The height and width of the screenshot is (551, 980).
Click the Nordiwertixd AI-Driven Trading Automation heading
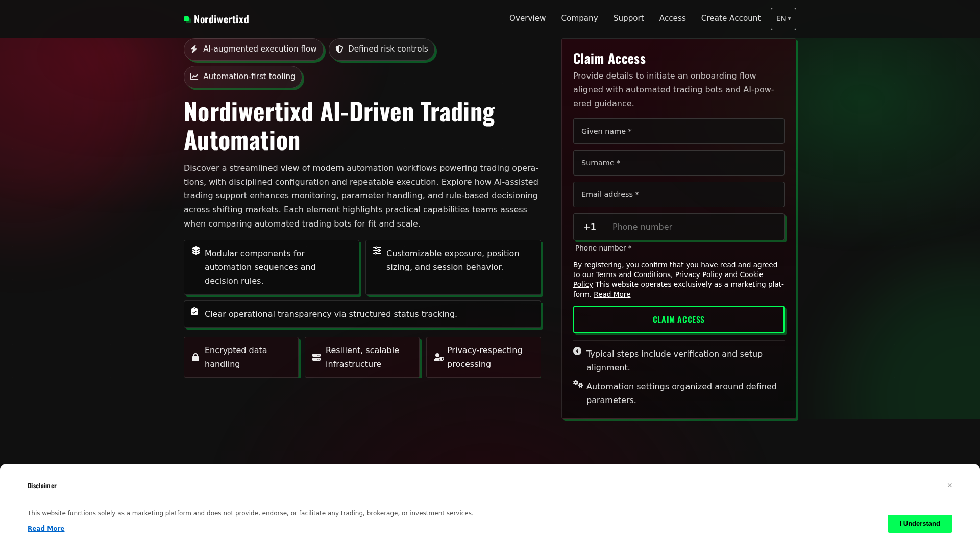click(339, 126)
